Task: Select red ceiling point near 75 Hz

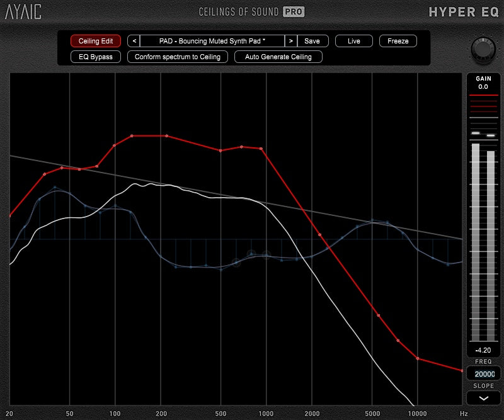Action: [97, 166]
